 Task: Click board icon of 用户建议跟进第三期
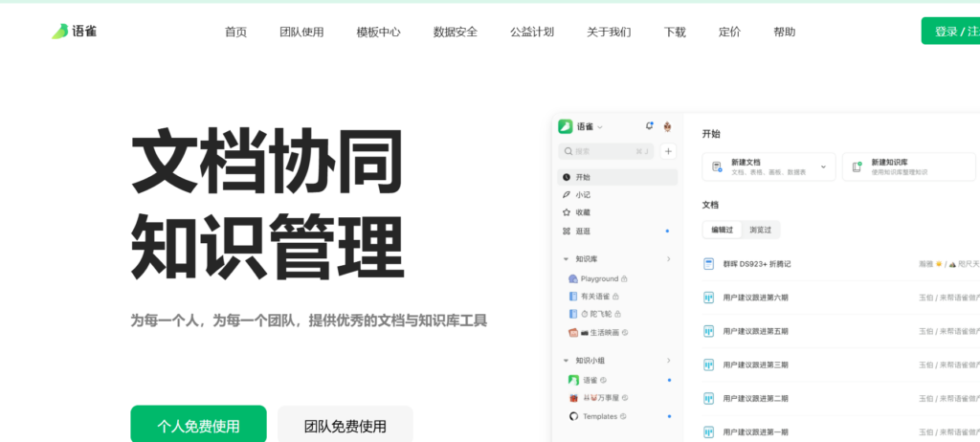click(709, 365)
